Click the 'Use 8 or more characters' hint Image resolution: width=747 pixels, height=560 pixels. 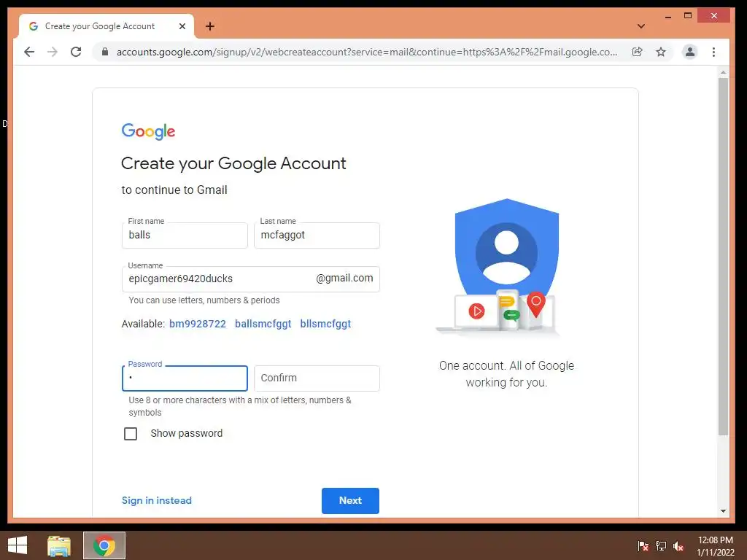pyautogui.click(x=239, y=406)
